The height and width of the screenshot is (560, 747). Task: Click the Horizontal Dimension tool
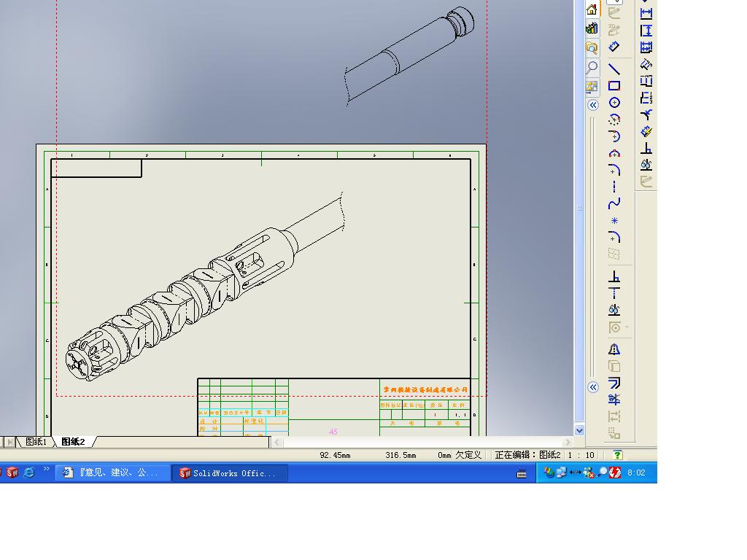[x=646, y=14]
